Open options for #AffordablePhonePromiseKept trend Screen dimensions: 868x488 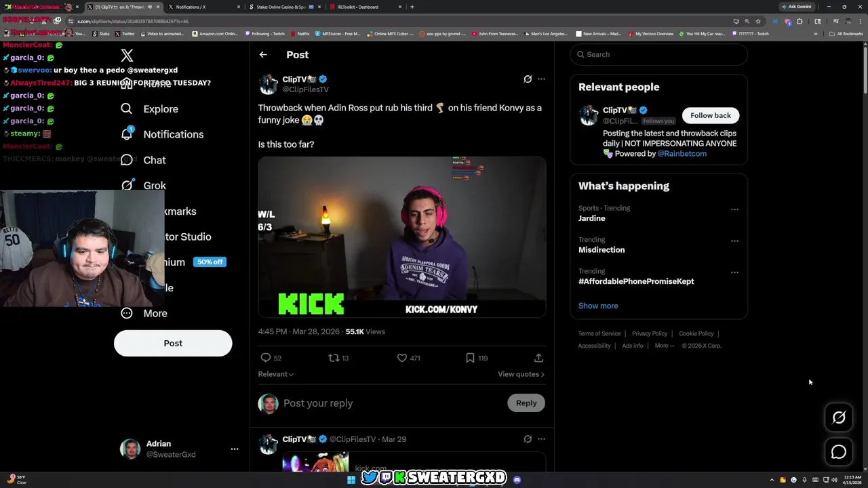pyautogui.click(x=734, y=272)
